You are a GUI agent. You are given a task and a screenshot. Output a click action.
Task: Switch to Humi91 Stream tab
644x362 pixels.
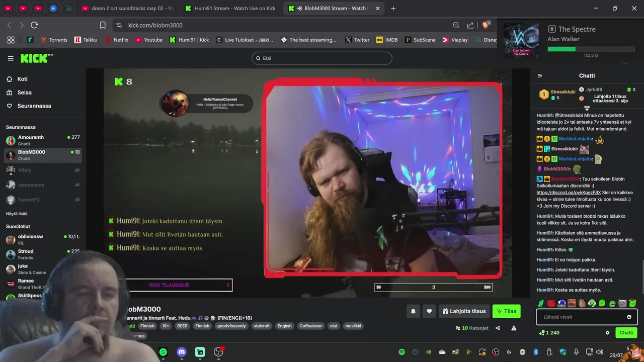pyautogui.click(x=231, y=9)
